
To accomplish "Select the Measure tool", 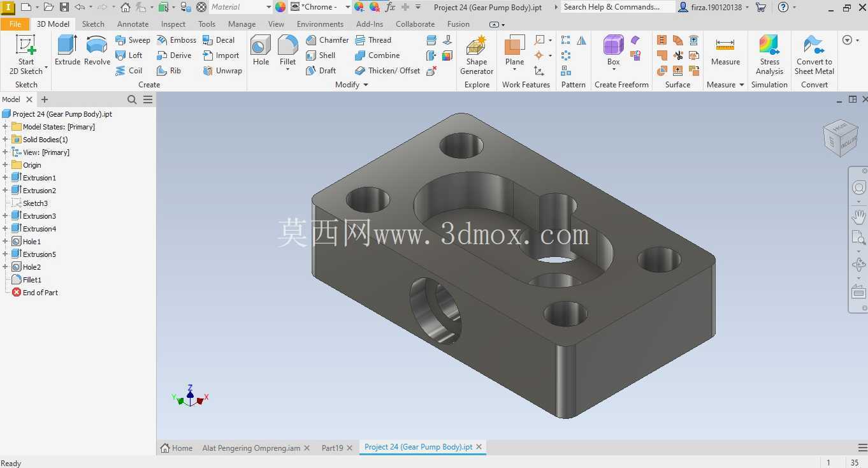I will click(725, 51).
